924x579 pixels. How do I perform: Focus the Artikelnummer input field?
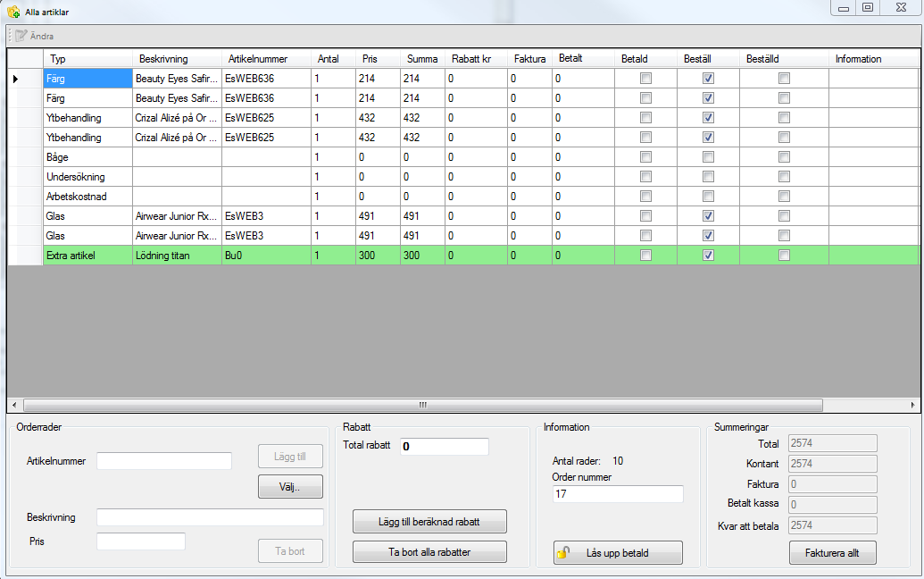coord(164,461)
